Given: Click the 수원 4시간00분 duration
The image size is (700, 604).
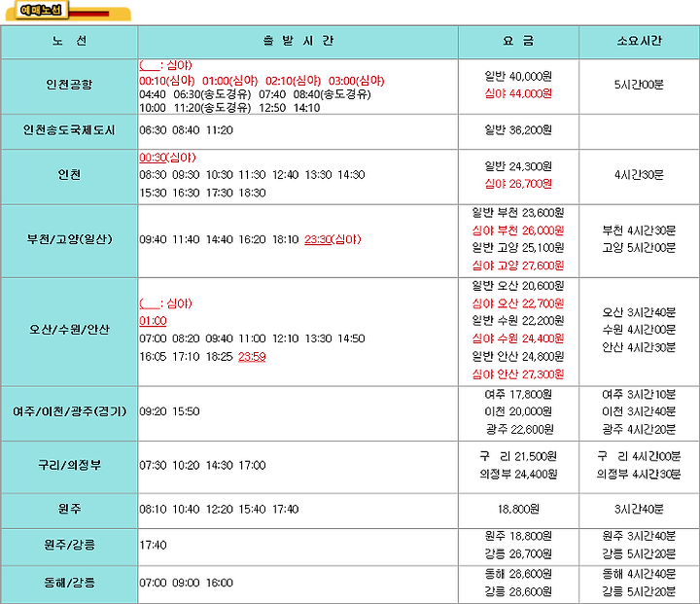Looking at the screenshot, I should coord(639,330).
